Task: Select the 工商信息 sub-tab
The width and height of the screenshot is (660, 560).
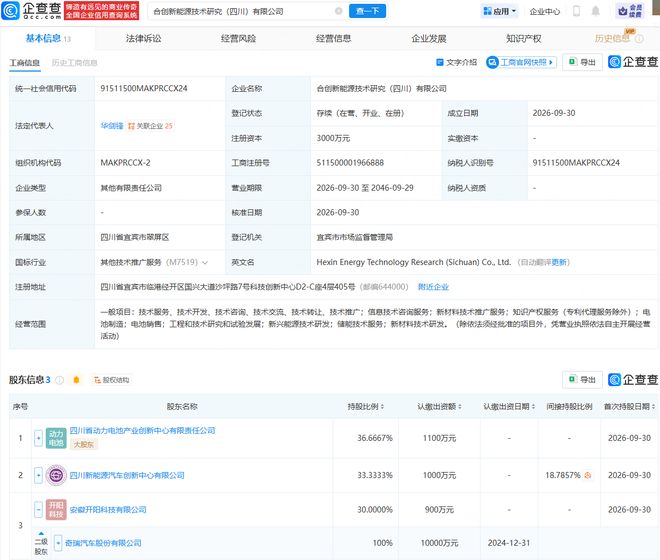Action: click(x=24, y=63)
